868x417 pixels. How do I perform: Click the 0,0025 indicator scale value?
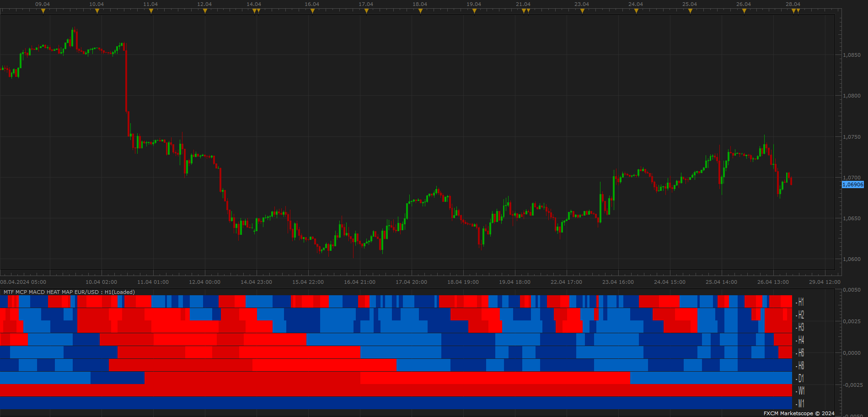click(x=852, y=321)
